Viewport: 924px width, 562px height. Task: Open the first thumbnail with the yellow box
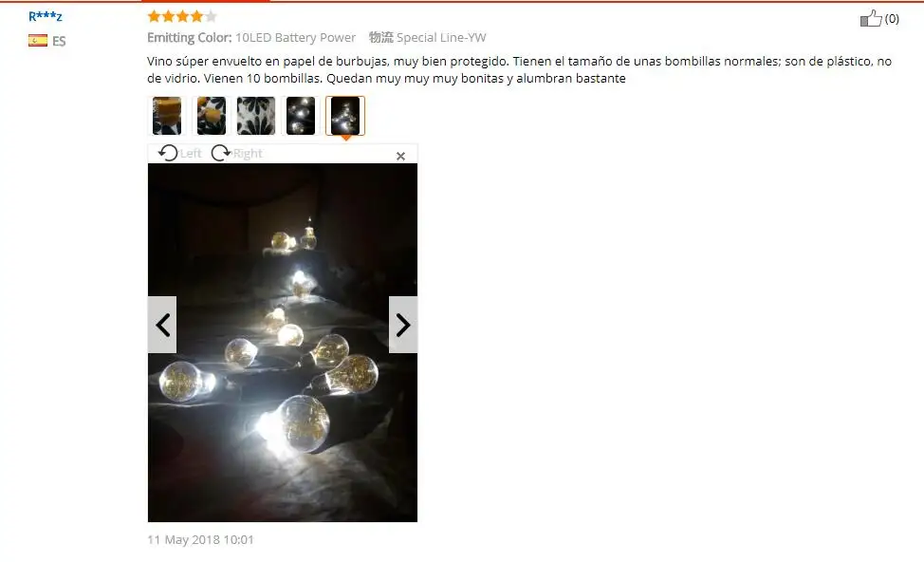(167, 116)
